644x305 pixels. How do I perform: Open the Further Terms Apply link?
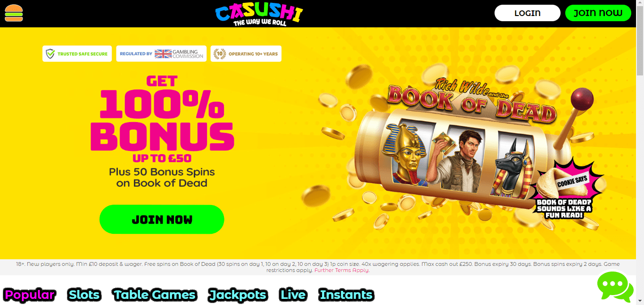342,271
